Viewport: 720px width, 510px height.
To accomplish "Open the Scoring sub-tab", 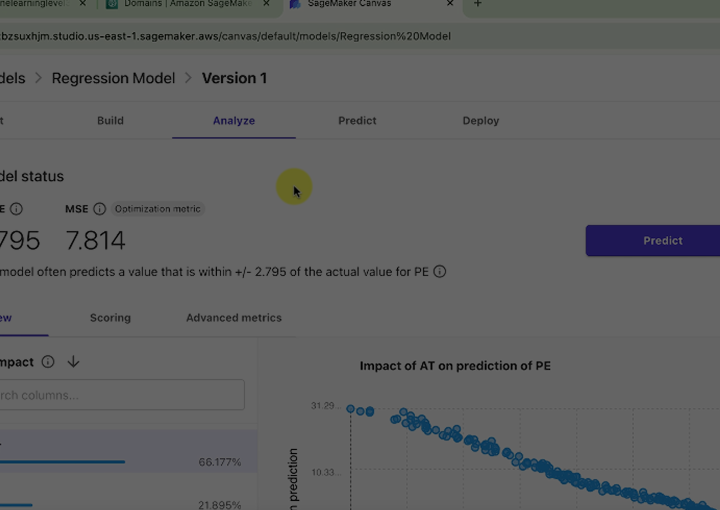I will [110, 318].
